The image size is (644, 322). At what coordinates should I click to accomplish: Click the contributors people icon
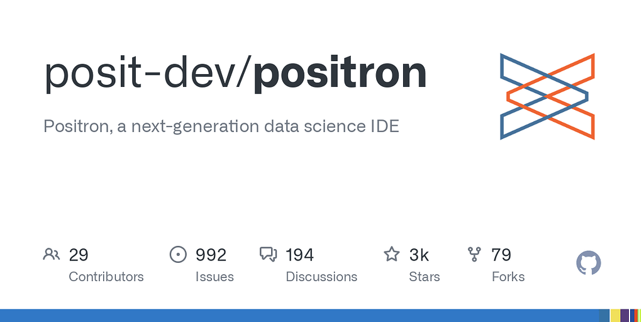pyautogui.click(x=52, y=255)
